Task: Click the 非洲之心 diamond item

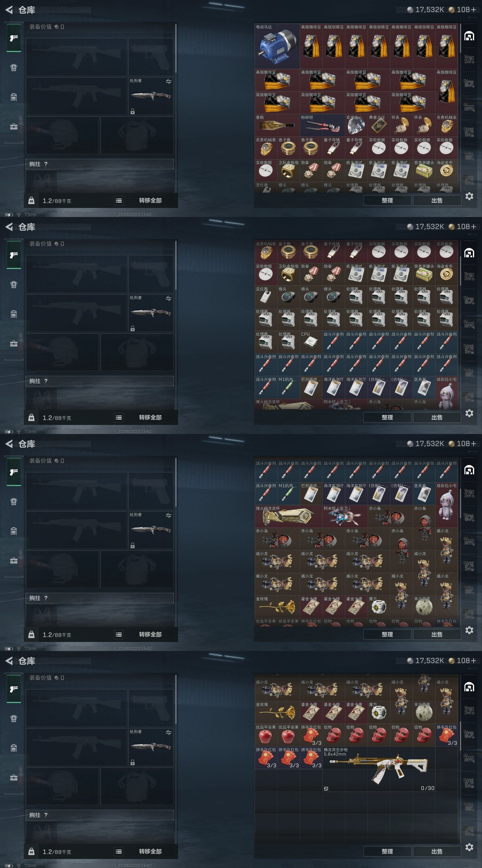Action: [356, 125]
